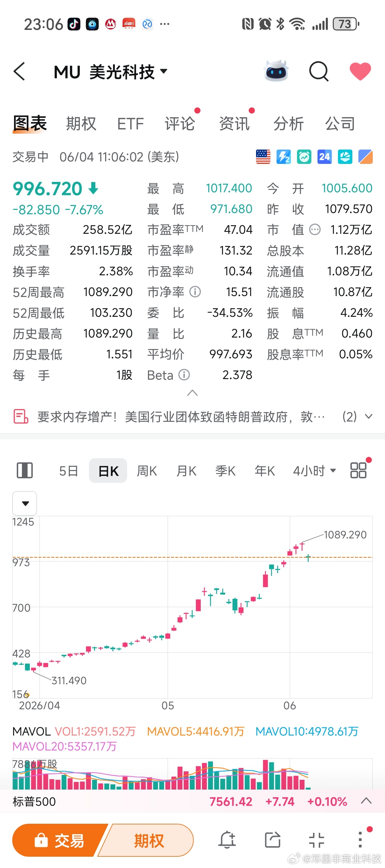This screenshot has width=385, height=868.
Task: Select the 日K chart period
Action: 108,470
